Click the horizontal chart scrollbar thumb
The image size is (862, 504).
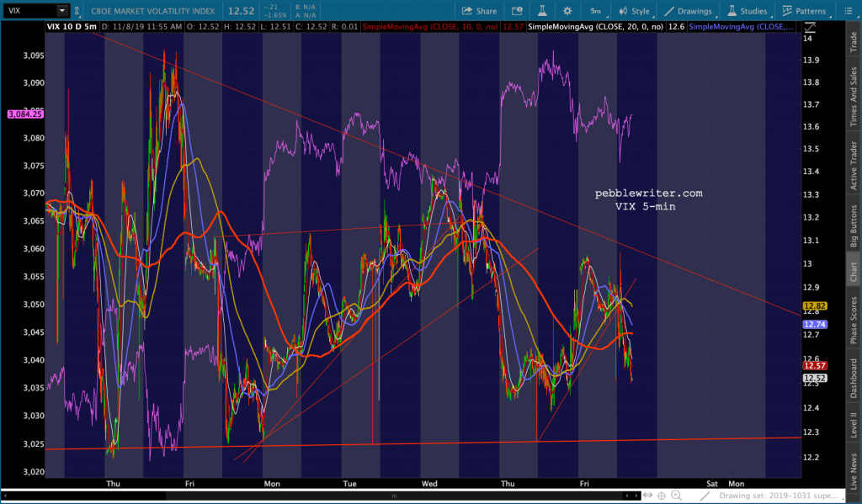394,496
